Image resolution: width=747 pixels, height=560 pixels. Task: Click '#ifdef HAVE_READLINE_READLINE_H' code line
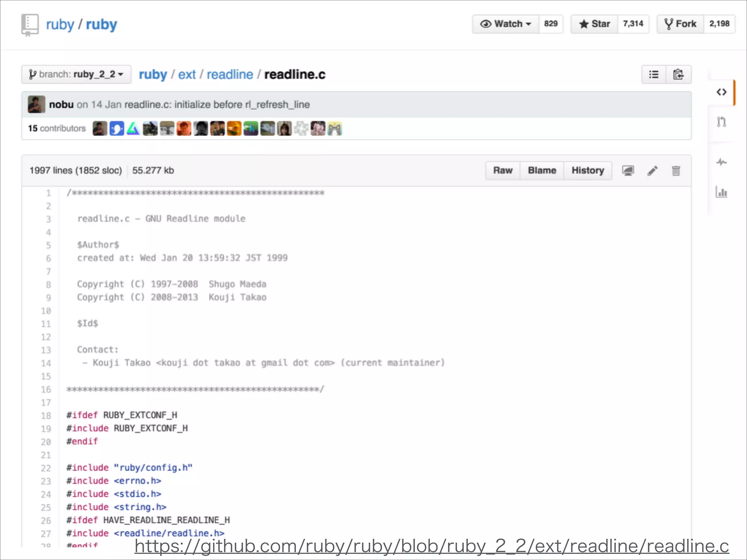(x=148, y=520)
